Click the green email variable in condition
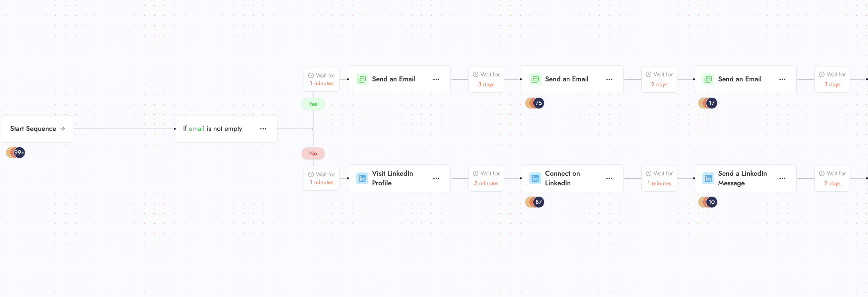The image size is (868, 297). [196, 129]
